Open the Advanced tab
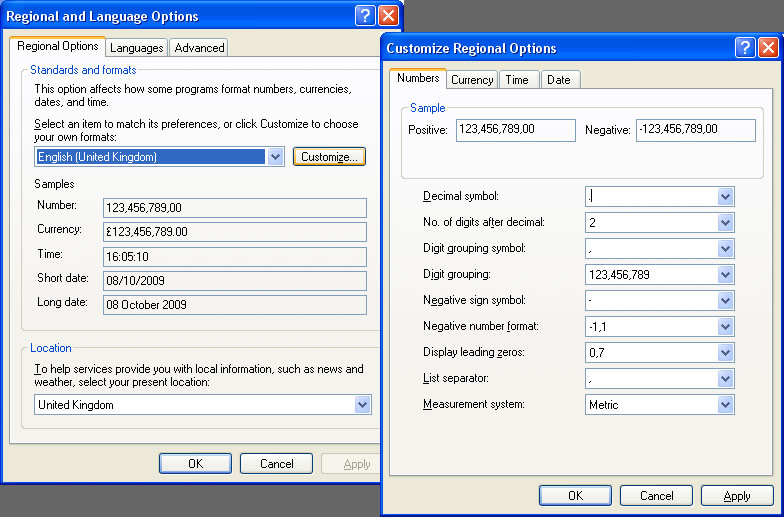The height and width of the screenshot is (517, 784). tap(199, 47)
